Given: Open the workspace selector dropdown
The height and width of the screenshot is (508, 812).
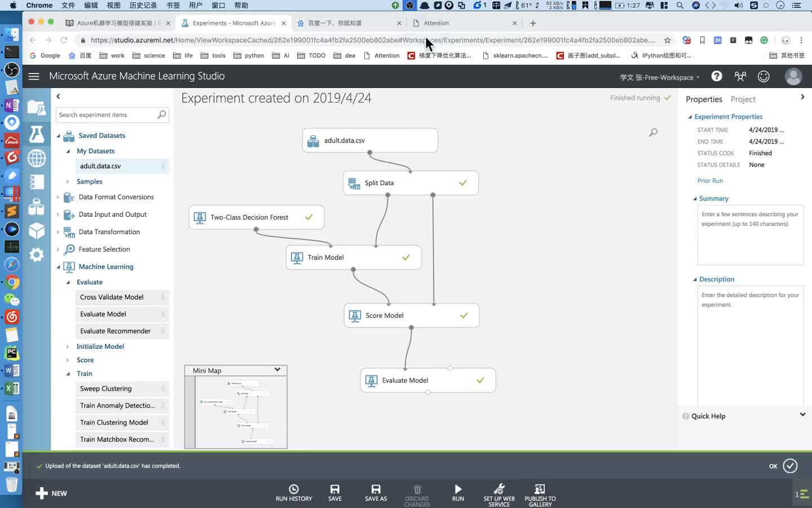Looking at the screenshot, I should [660, 77].
